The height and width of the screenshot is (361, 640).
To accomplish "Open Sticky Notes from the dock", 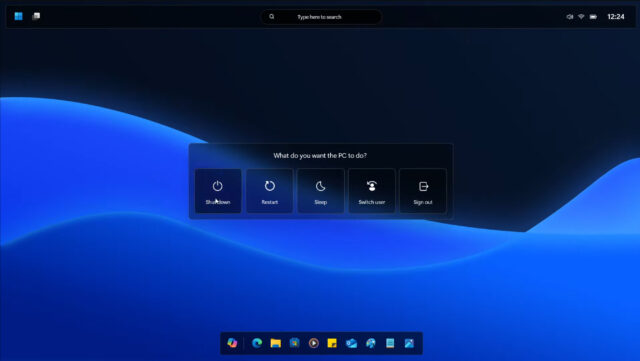I will tap(332, 343).
